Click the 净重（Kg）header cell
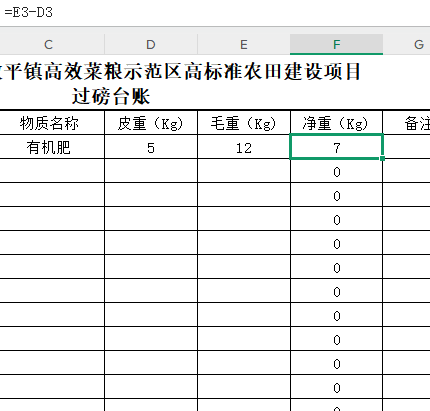Image resolution: width=430 pixels, height=411 pixels. (336, 123)
